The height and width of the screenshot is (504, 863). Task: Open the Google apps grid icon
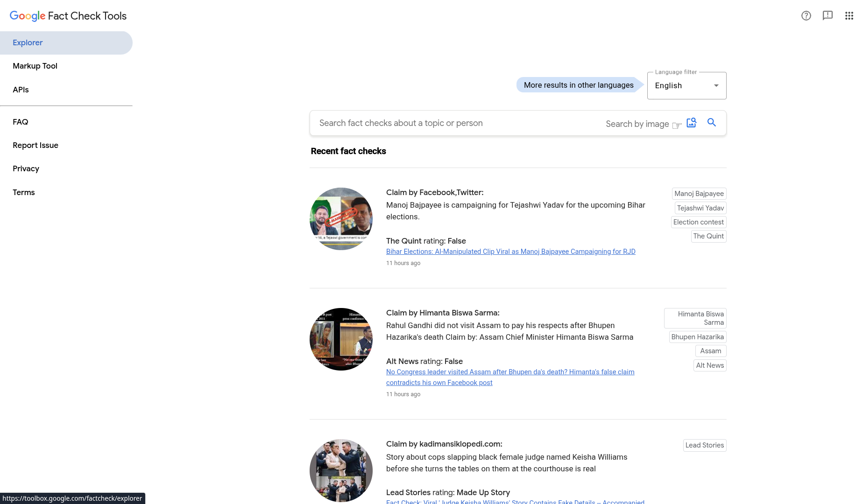pyautogui.click(x=849, y=16)
